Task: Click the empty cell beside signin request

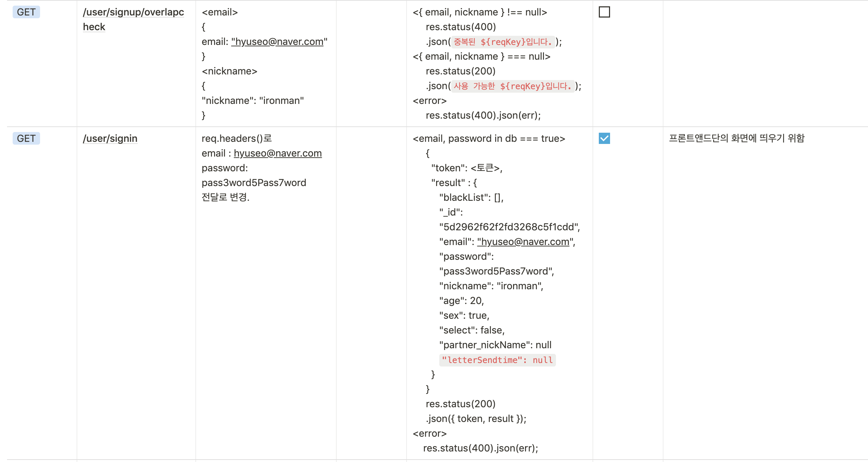Action: [x=371, y=291]
